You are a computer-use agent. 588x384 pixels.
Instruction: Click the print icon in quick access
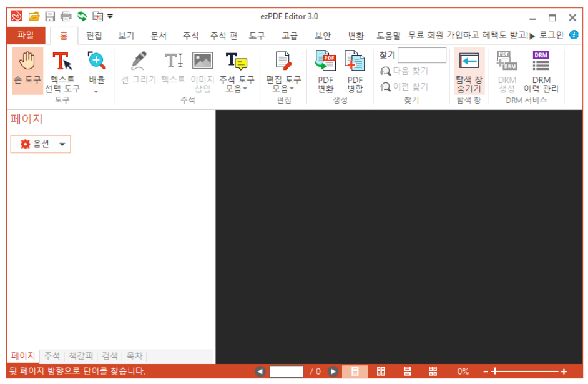point(66,16)
